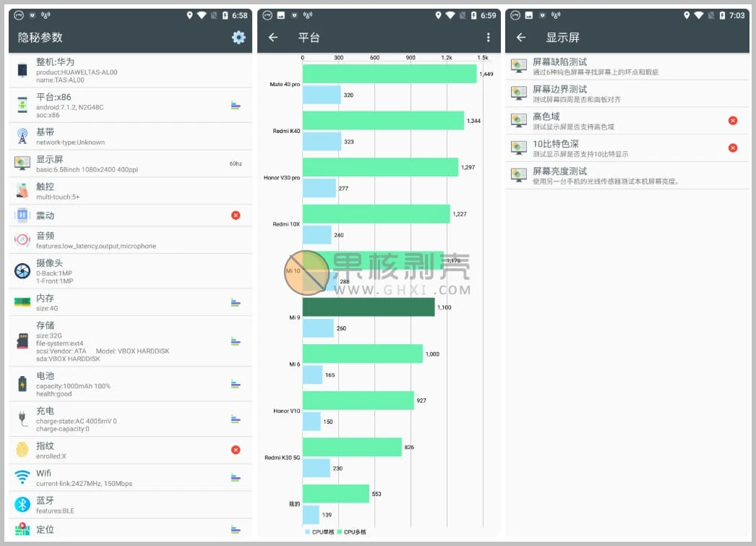Image resolution: width=756 pixels, height=546 pixels.
Task: Tap the 整机:华为 phone icon
Action: 22,70
